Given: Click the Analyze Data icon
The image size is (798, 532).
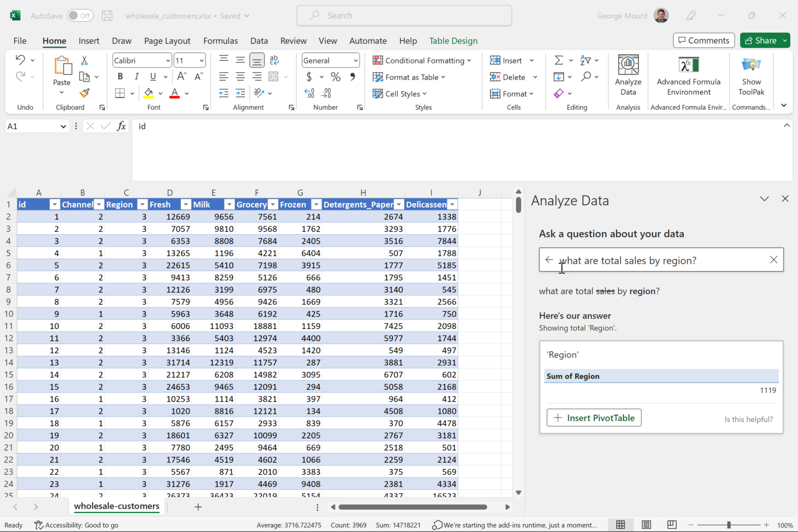Looking at the screenshot, I should (x=628, y=65).
